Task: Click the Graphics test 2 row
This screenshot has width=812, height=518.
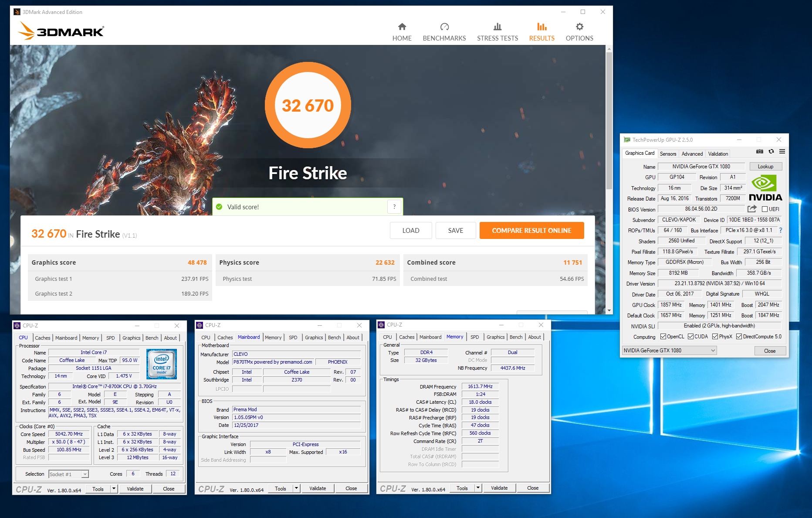Action: tap(120, 293)
